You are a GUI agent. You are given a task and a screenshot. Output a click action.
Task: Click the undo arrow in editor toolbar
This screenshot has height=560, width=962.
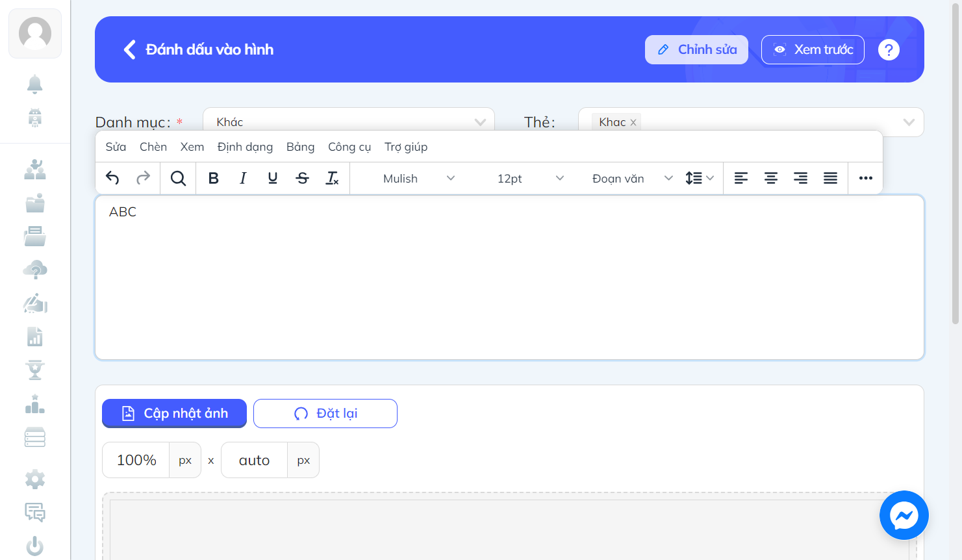112,178
